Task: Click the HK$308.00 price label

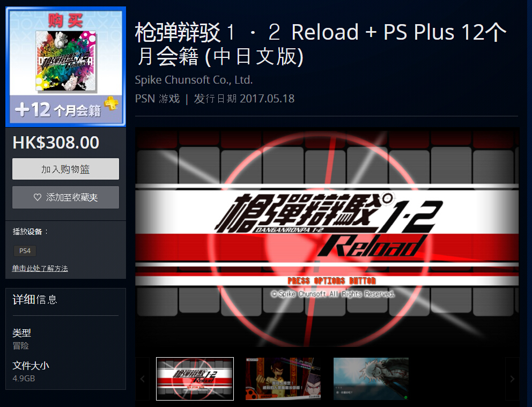Action: (56, 143)
